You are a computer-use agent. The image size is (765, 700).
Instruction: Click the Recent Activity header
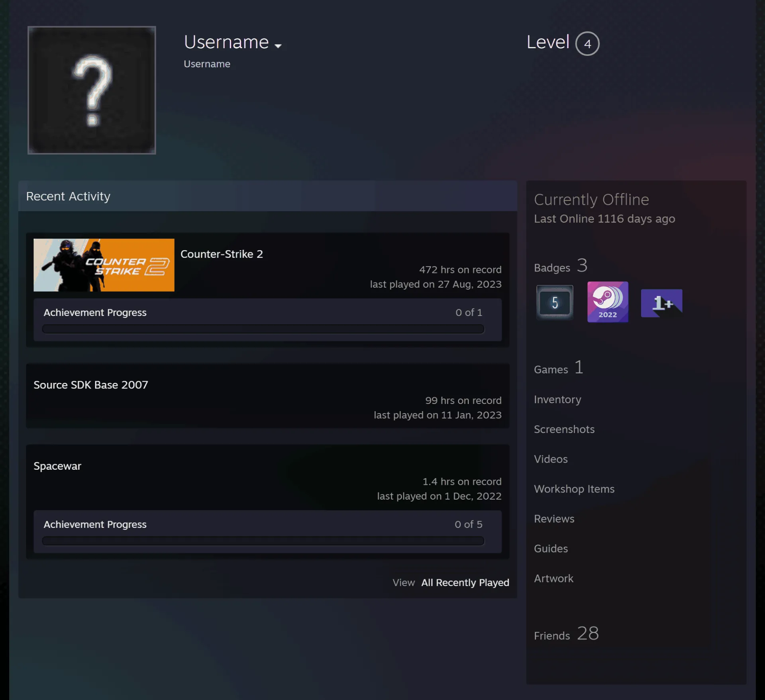click(x=268, y=196)
